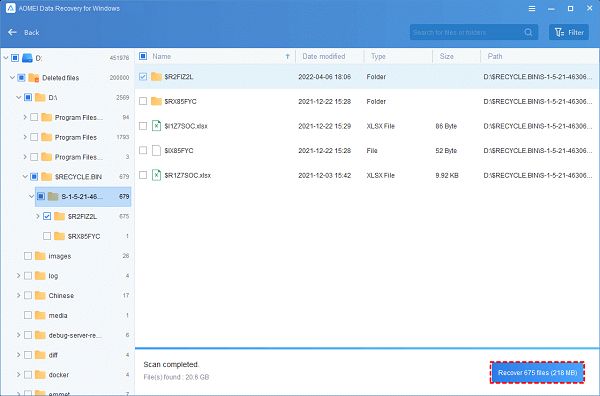This screenshot has width=600, height=396.
Task: Click the search magnifier icon
Action: click(x=528, y=33)
